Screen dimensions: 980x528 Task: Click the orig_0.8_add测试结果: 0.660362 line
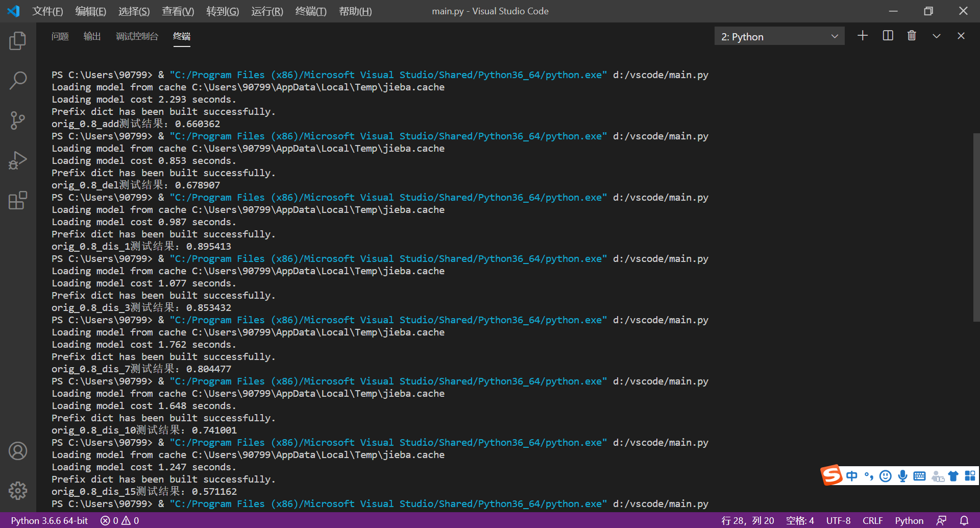136,124
